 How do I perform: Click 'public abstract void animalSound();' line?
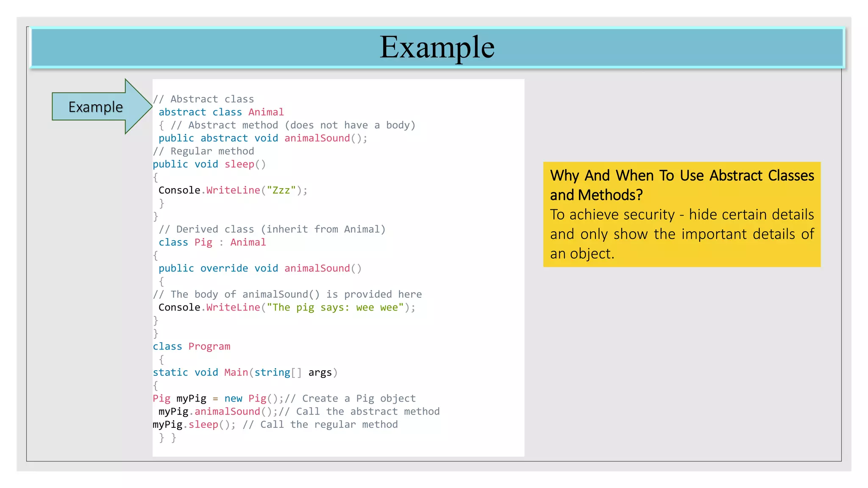[x=263, y=138]
